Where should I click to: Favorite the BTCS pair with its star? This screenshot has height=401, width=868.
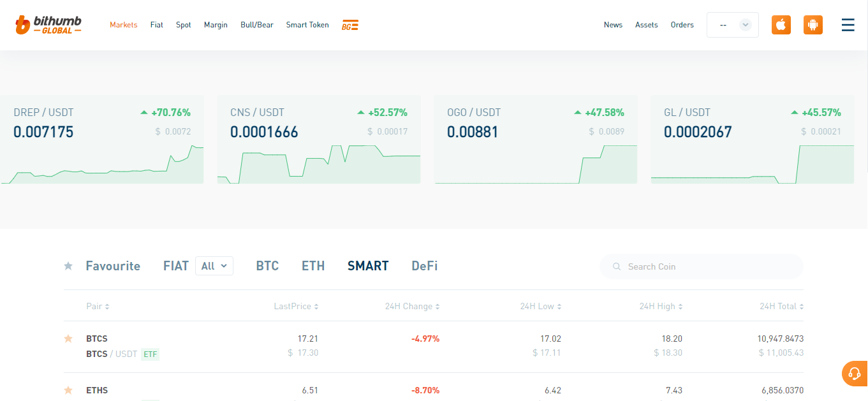click(x=68, y=339)
